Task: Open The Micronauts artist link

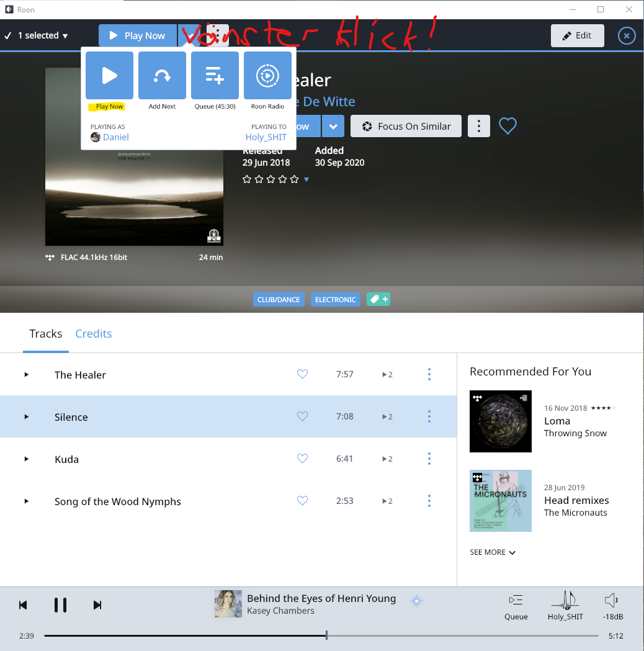Action: tap(576, 513)
